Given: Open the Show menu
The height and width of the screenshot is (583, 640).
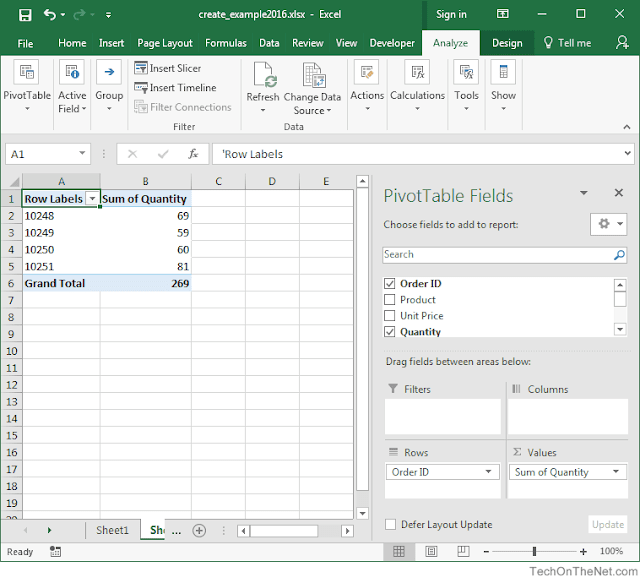Looking at the screenshot, I should [x=503, y=86].
